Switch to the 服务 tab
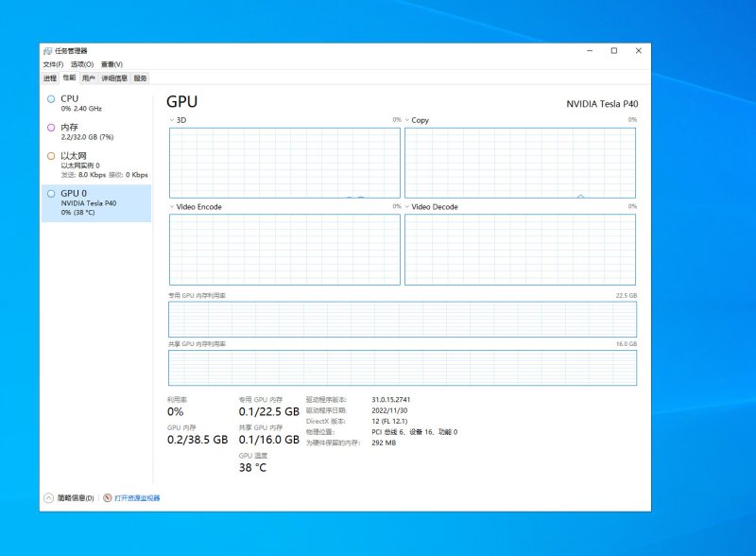 coord(140,78)
